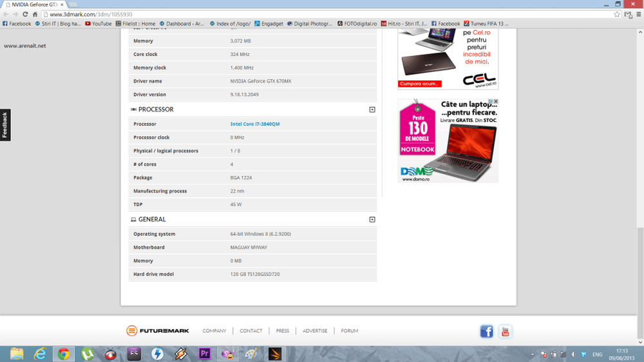Close the NVIDIA GeForce GTX tab
The height and width of the screenshot is (362, 644).
coord(62,5)
